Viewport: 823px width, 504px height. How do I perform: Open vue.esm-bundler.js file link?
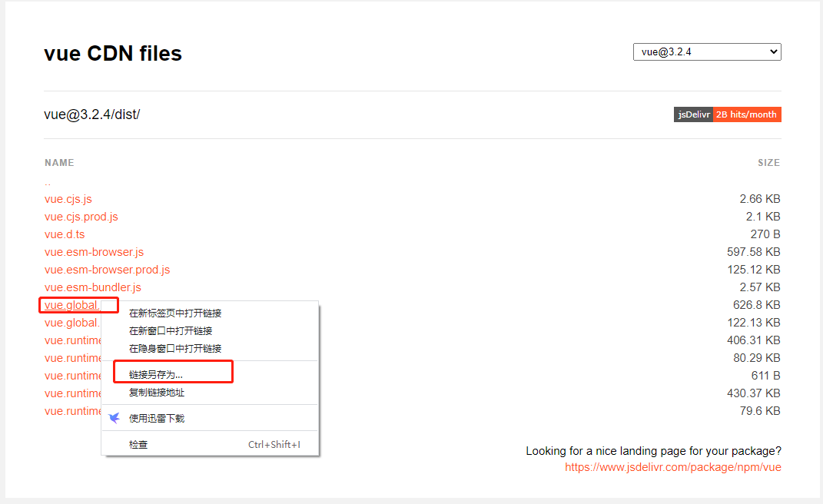93,287
